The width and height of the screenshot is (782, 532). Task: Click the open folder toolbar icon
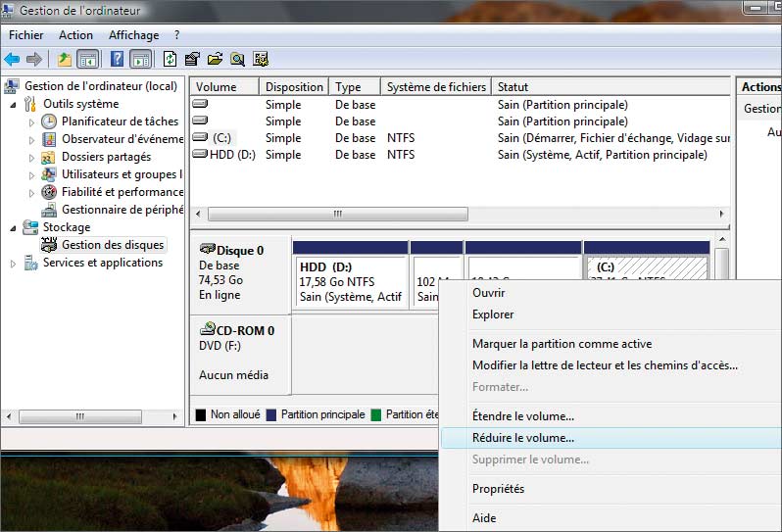(x=215, y=59)
